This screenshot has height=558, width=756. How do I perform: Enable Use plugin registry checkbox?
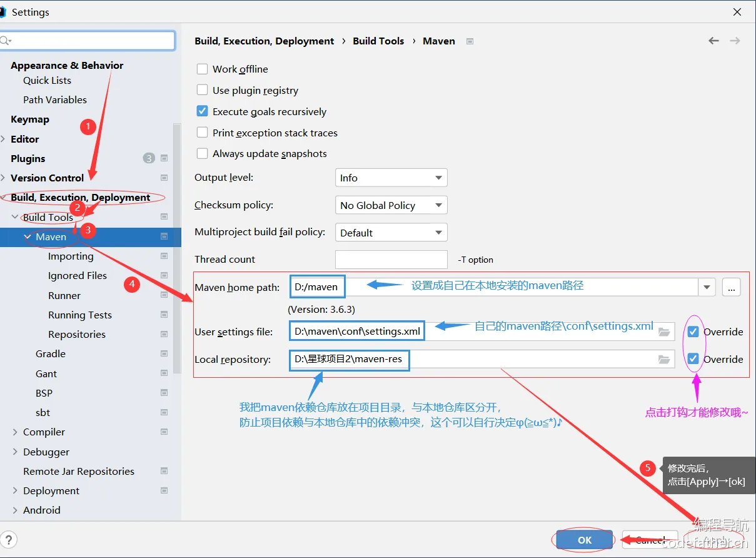pos(202,90)
